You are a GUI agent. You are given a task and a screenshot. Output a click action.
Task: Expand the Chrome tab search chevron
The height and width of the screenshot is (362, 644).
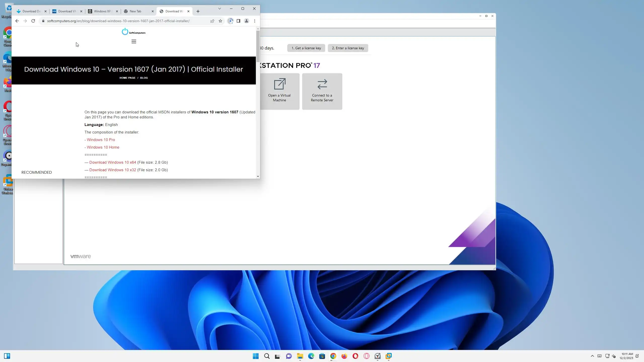[219, 9]
